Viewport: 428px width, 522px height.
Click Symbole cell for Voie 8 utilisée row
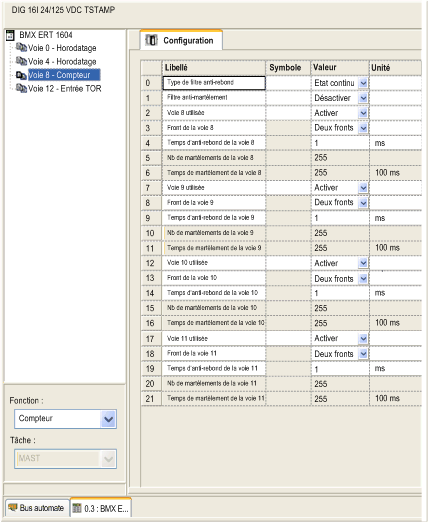pyautogui.click(x=288, y=113)
